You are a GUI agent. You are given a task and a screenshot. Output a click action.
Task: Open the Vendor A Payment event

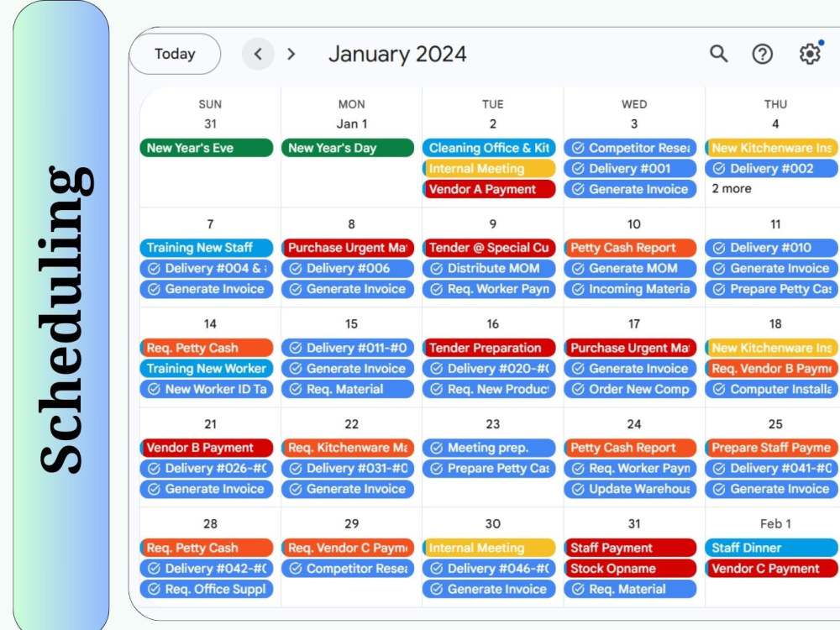(x=489, y=189)
